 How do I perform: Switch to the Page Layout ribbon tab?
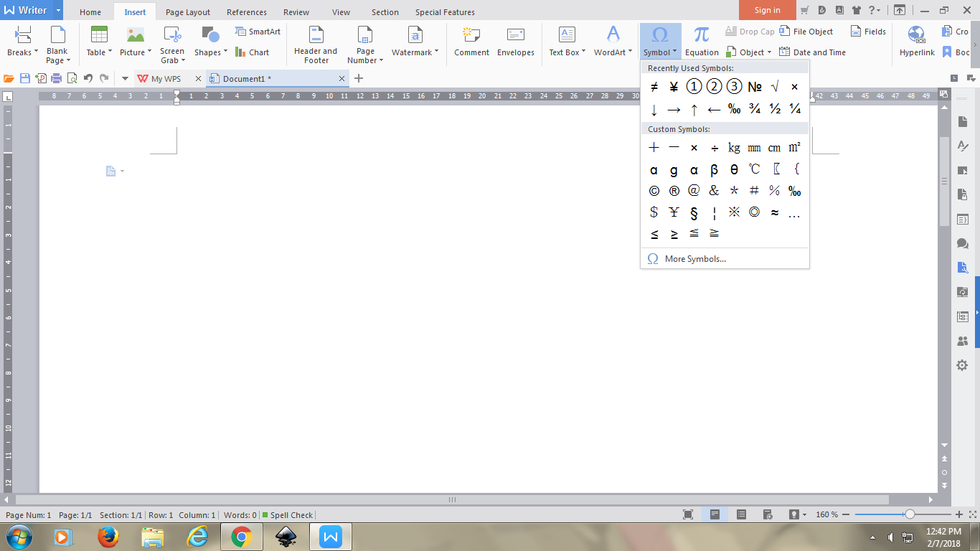click(x=187, y=11)
